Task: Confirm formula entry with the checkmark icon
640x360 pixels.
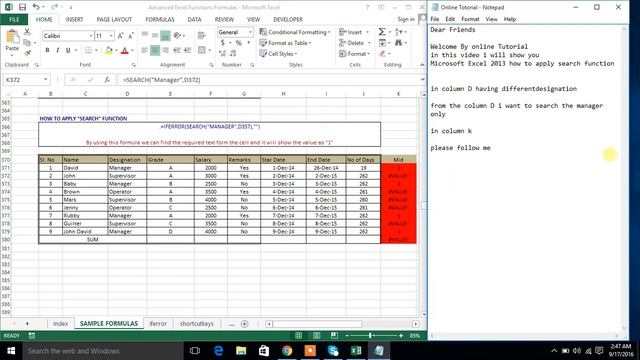Action: click(90, 80)
